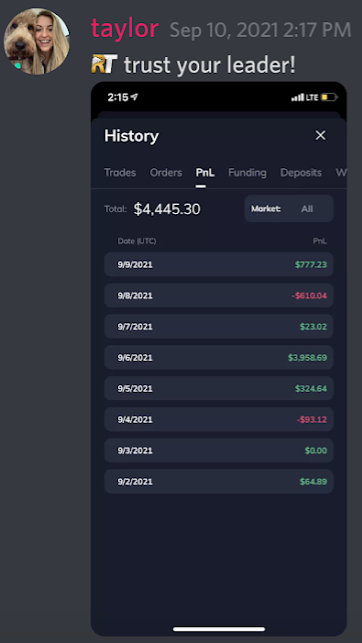
Task: Click the taylor username link
Action: pos(125,29)
